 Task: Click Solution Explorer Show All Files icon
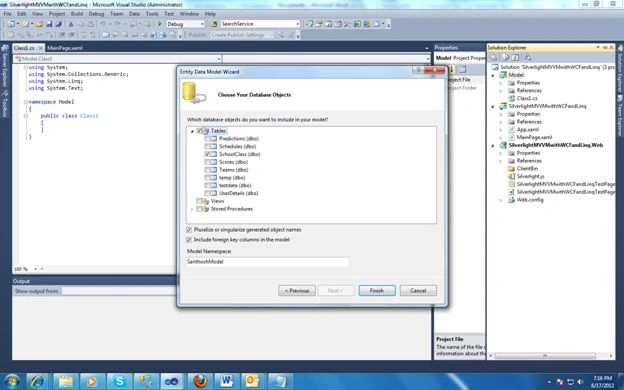505,58
